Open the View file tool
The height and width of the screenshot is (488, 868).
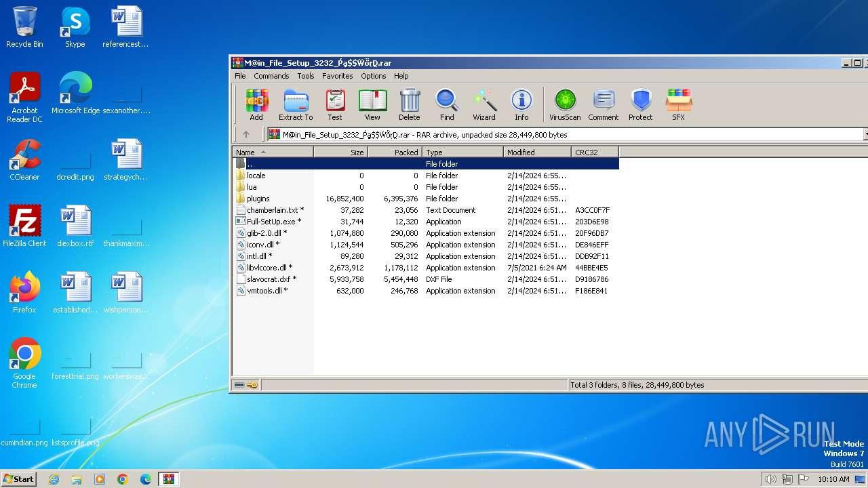[372, 105]
